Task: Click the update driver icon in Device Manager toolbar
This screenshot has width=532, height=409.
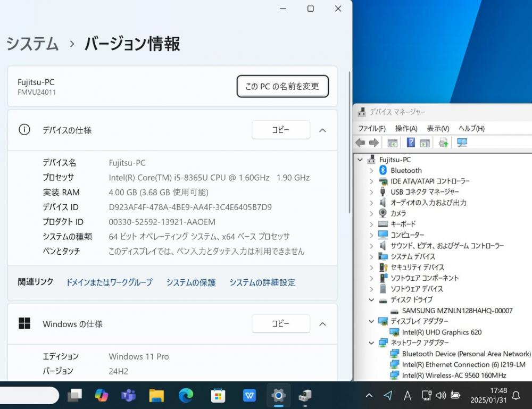Action: (x=443, y=143)
